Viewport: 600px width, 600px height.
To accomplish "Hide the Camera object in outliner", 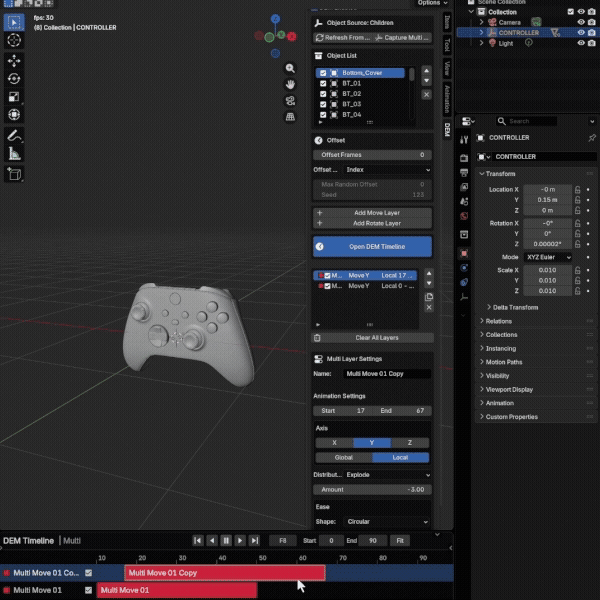I will tap(580, 22).
